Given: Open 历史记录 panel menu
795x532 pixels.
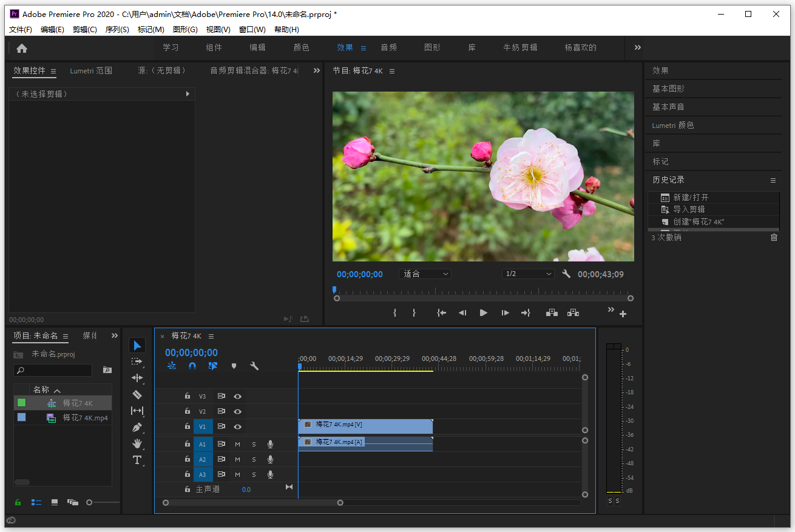Looking at the screenshot, I should [773, 180].
